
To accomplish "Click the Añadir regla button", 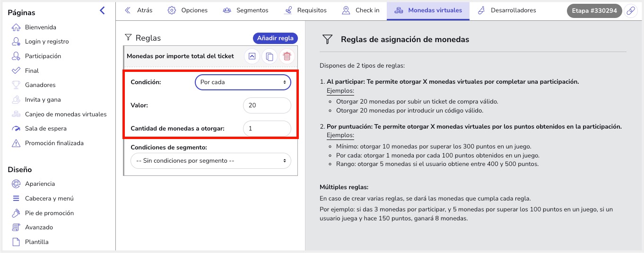I will point(275,38).
